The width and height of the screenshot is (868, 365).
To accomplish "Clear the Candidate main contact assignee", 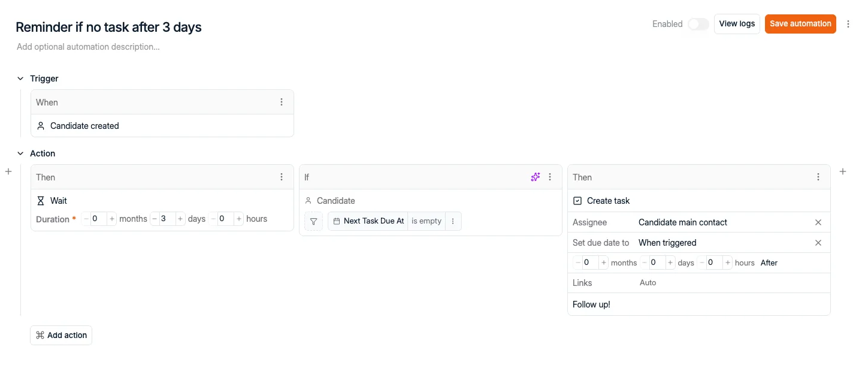I will [818, 222].
